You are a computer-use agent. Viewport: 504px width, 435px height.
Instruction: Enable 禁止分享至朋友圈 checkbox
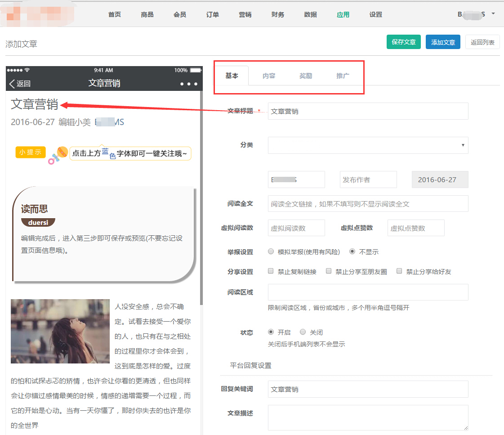point(329,271)
